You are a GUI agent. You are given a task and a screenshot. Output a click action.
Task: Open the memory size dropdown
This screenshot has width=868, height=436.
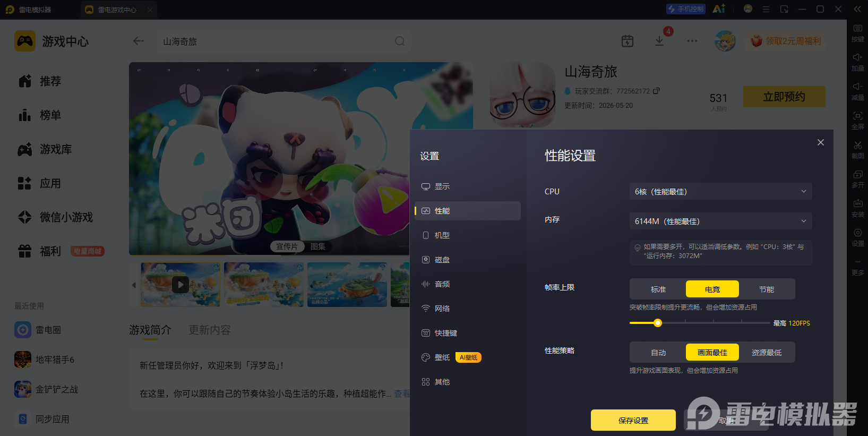point(720,221)
